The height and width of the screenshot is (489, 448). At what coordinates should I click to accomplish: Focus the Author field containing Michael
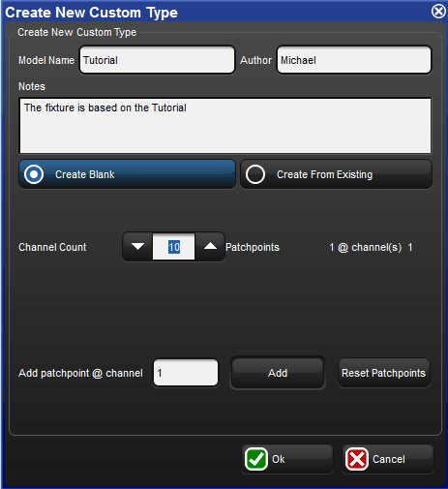354,60
